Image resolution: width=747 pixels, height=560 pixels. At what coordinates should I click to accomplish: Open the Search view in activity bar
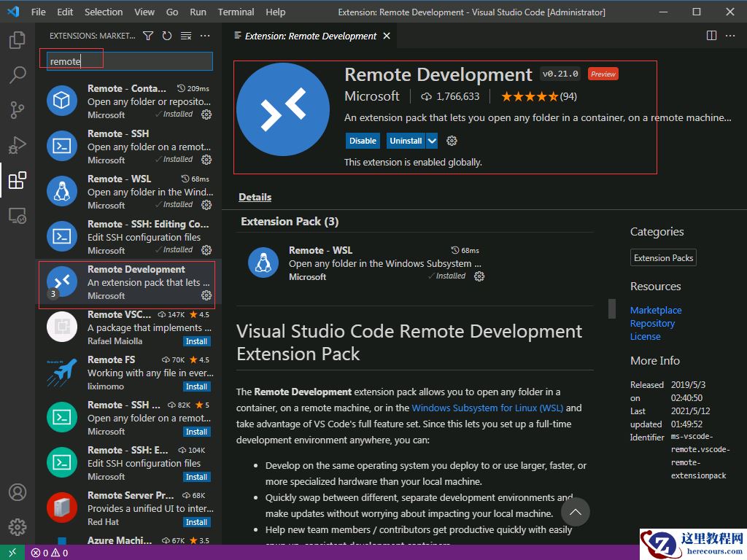coord(18,75)
